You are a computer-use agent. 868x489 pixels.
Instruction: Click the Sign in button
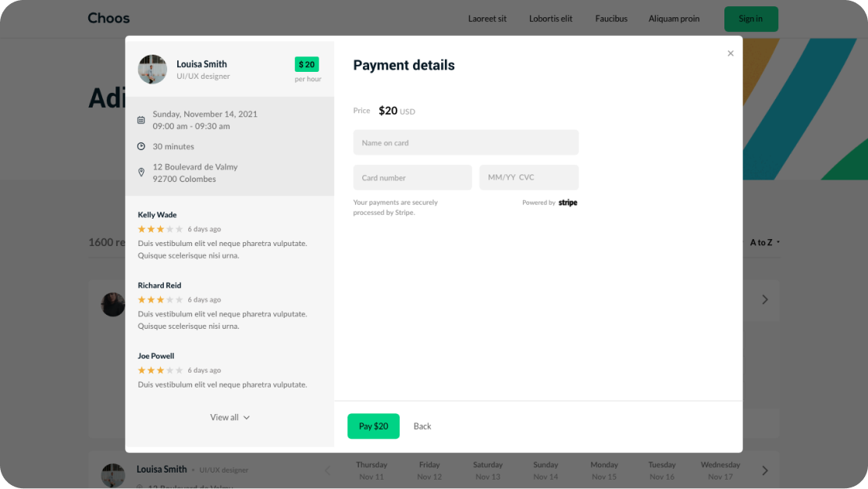point(750,19)
